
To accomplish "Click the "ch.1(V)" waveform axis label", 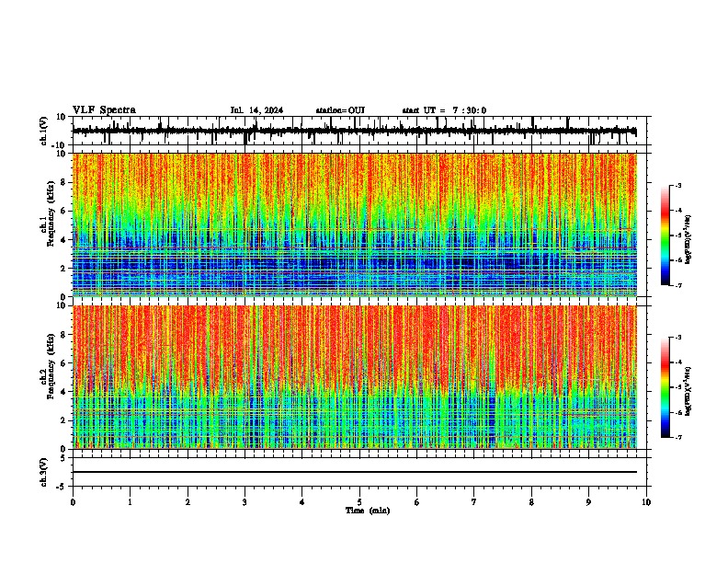I will tap(44, 131).
